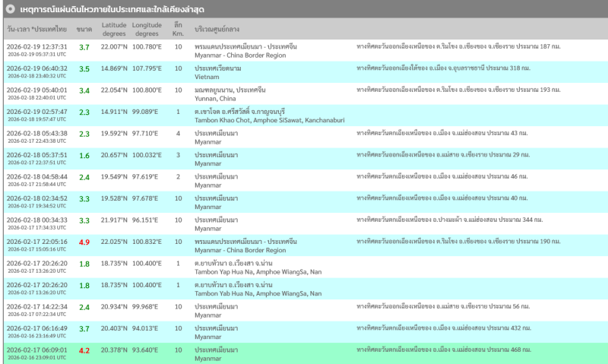
Task: Select the magnitude 1.6 Myanmar event
Action: pos(84,155)
